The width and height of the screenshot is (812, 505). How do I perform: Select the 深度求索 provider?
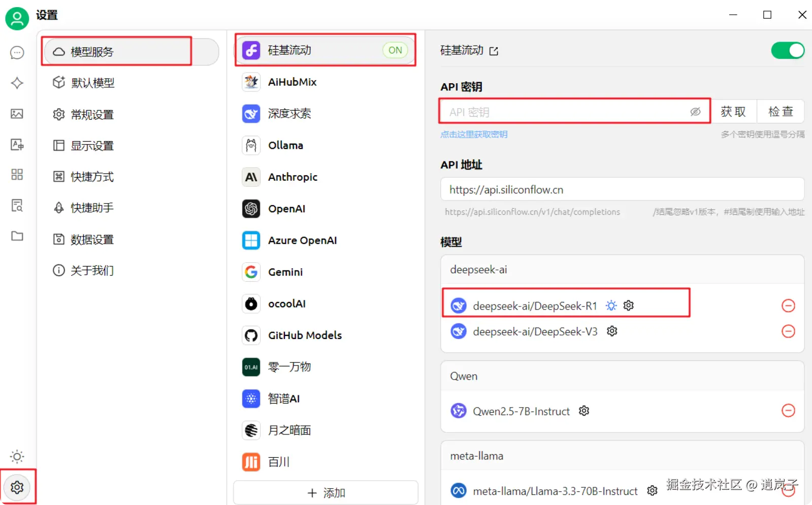coord(325,114)
